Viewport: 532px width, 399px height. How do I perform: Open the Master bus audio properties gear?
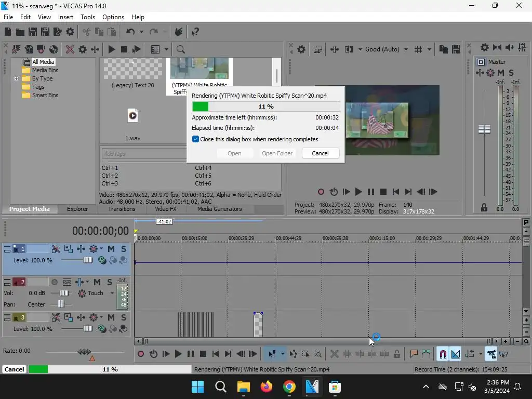[x=485, y=47]
